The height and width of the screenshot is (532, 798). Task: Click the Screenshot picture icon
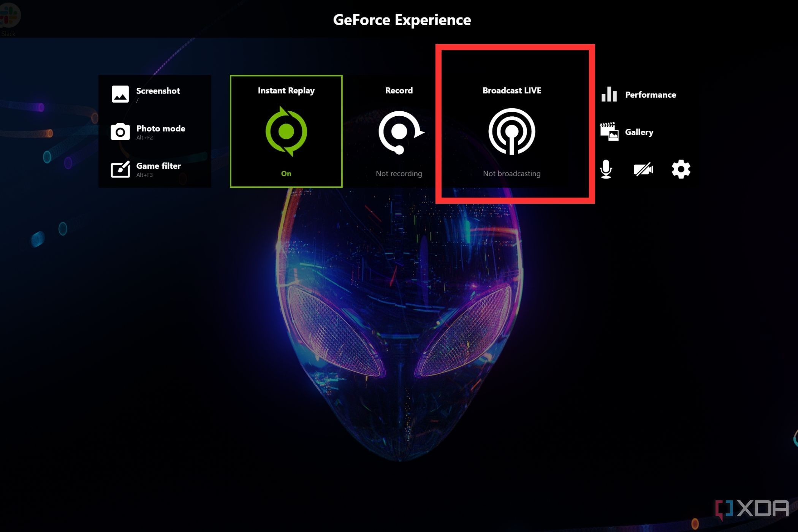120,94
